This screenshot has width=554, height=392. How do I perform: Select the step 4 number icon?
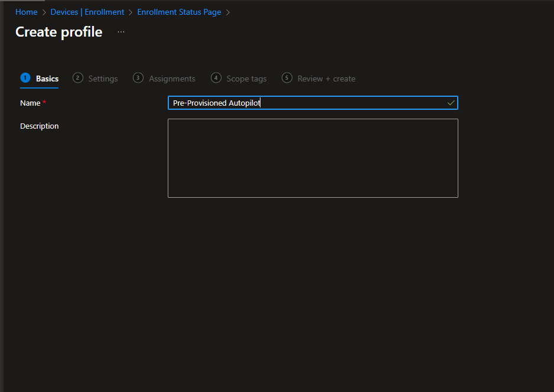point(216,78)
